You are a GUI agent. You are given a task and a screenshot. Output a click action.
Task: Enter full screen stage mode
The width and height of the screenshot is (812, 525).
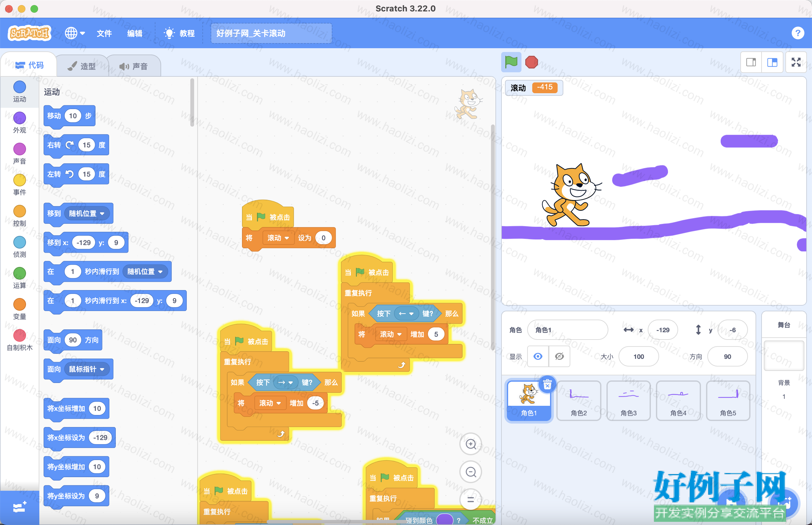[796, 62]
